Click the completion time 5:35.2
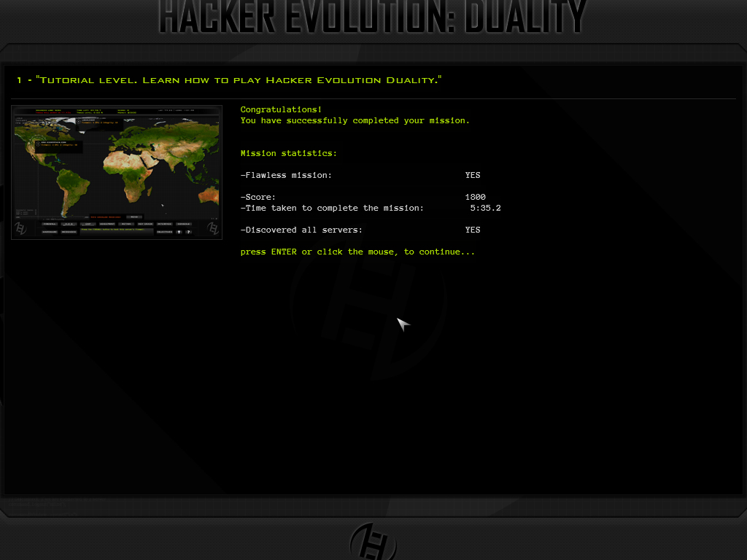The height and width of the screenshot is (560, 747). click(x=485, y=208)
